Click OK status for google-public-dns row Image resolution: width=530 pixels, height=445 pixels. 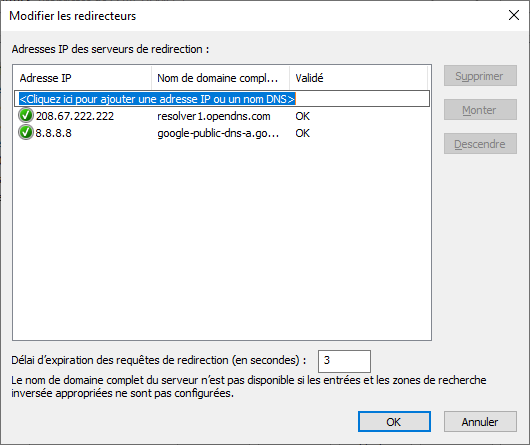(303, 133)
